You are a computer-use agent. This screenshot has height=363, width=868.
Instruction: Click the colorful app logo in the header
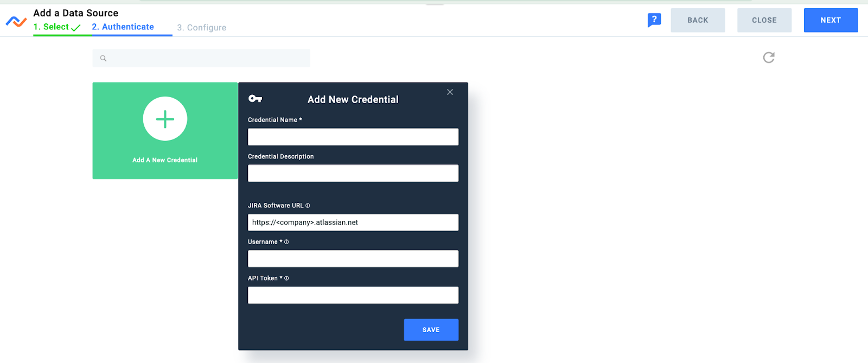pos(15,21)
